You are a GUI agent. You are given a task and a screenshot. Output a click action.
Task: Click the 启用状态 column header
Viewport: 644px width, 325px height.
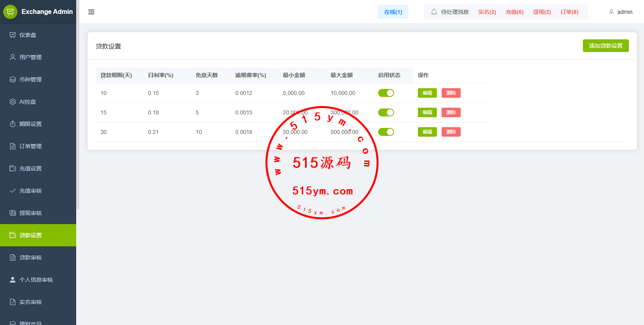click(x=389, y=75)
